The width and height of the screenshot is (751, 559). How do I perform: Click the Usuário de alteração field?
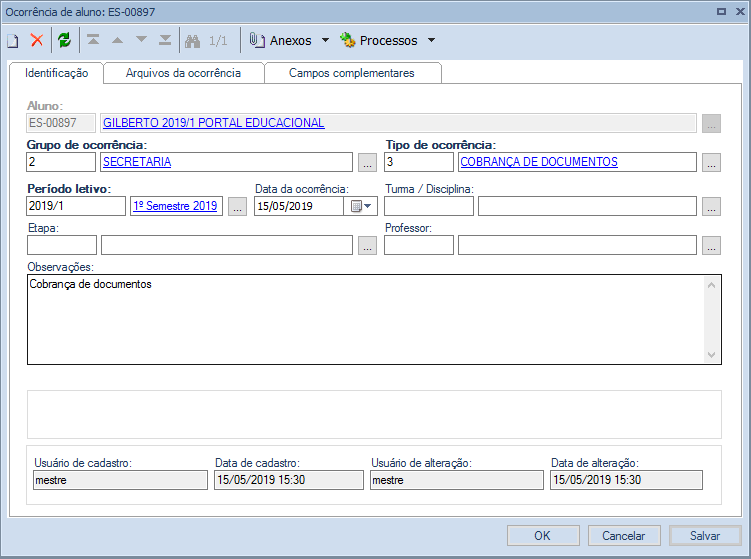[x=457, y=480]
